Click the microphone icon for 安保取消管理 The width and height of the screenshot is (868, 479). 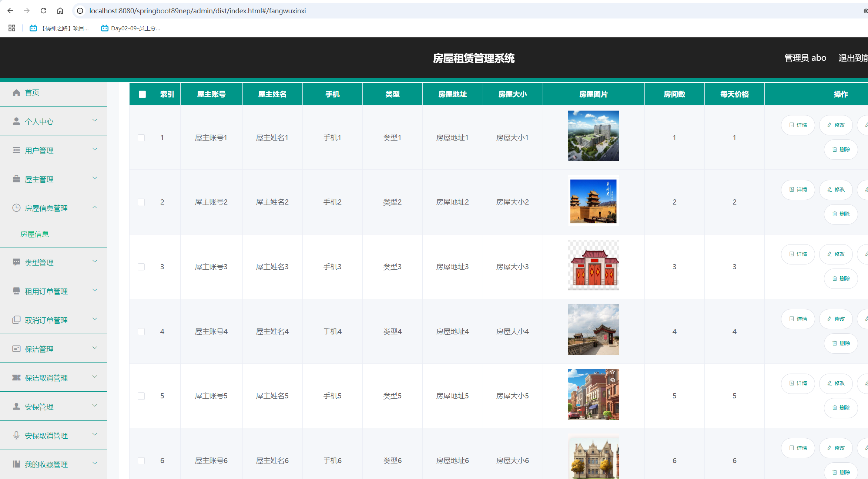click(16, 435)
